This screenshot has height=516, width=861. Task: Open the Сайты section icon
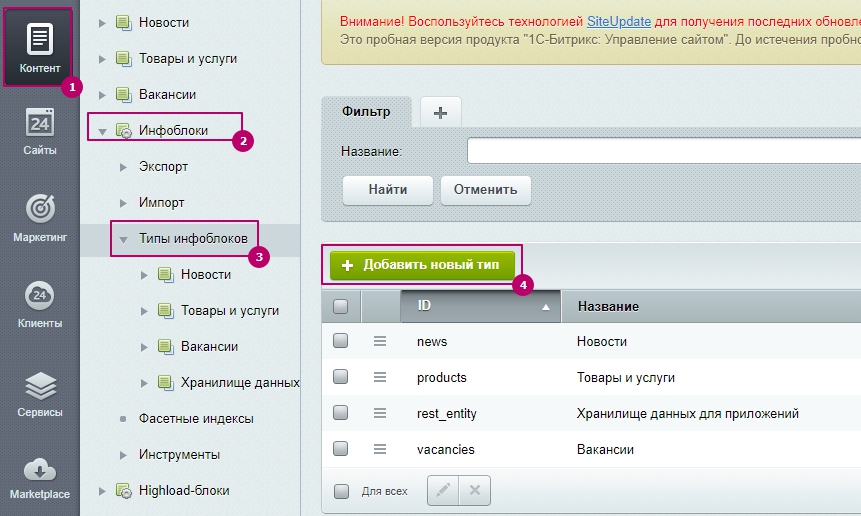(40, 122)
